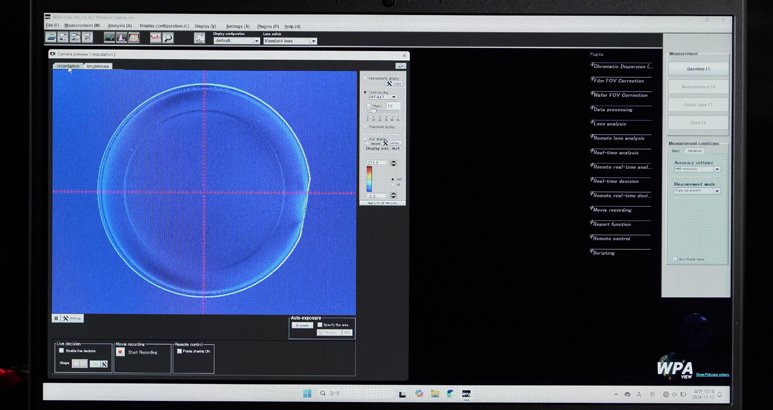Enable the live decision checkbox

point(61,351)
